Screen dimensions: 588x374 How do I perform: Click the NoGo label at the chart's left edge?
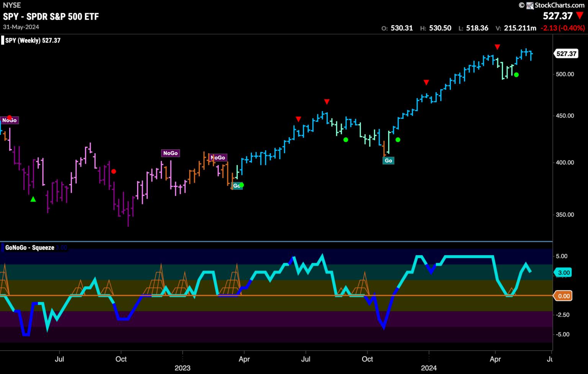point(9,120)
